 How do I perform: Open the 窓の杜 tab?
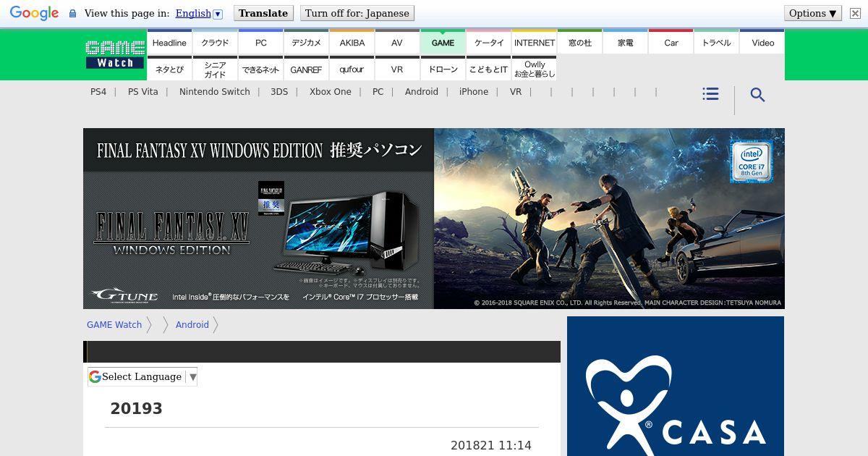tap(580, 43)
